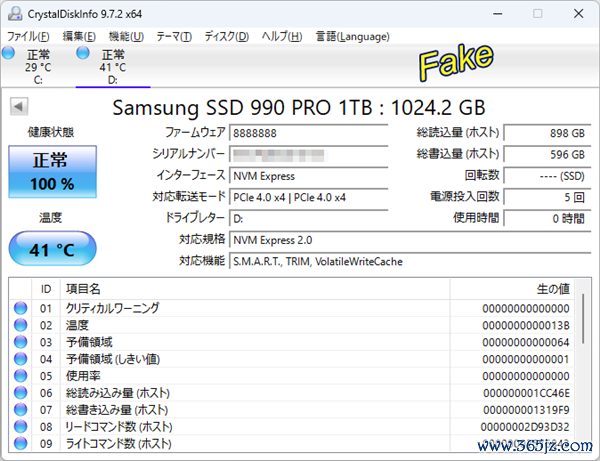Select the 総読み込み量 (ホスト) attribute name
This screenshot has width=600, height=461.
tap(118, 393)
